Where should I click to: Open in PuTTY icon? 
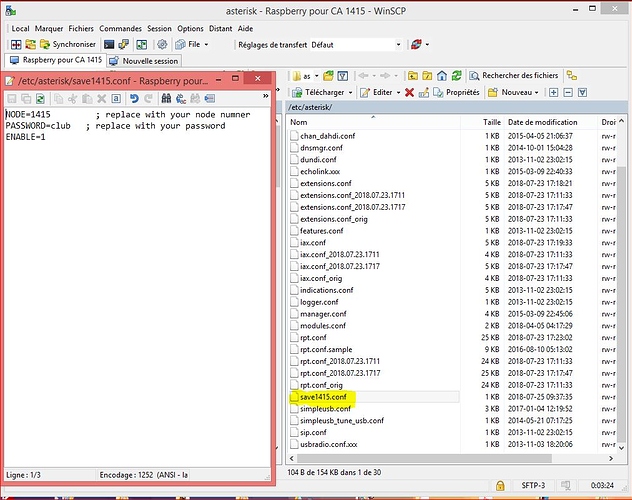point(124,44)
